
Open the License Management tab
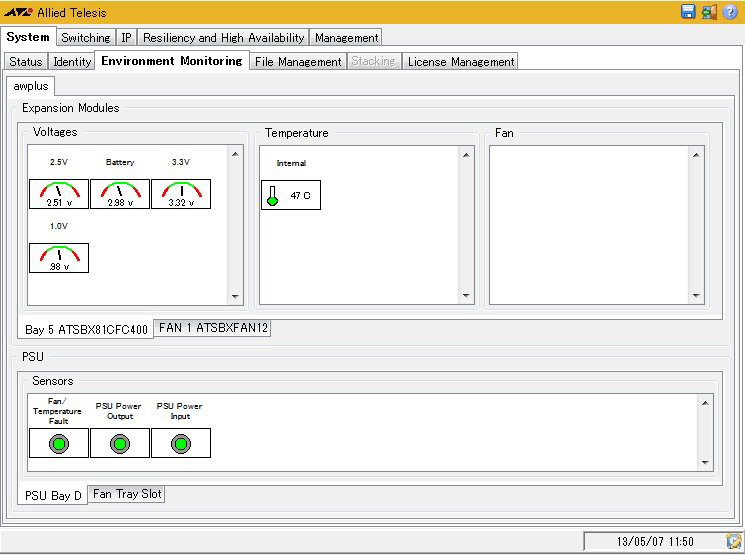[x=461, y=62]
